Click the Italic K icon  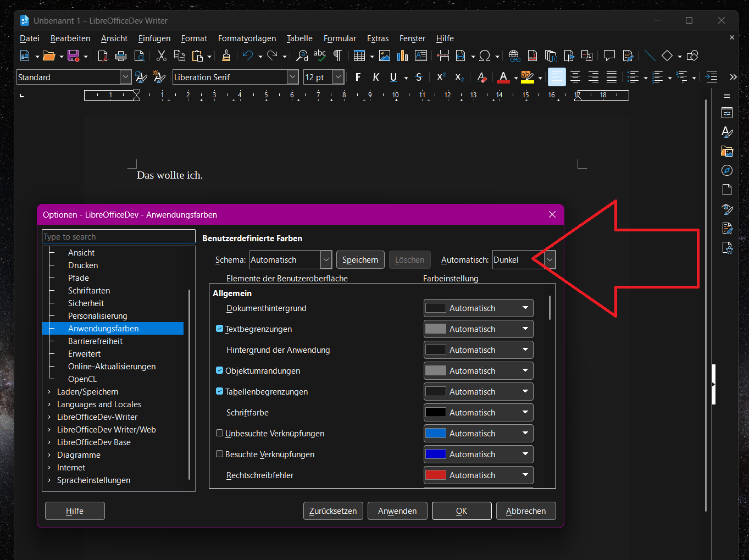(376, 77)
